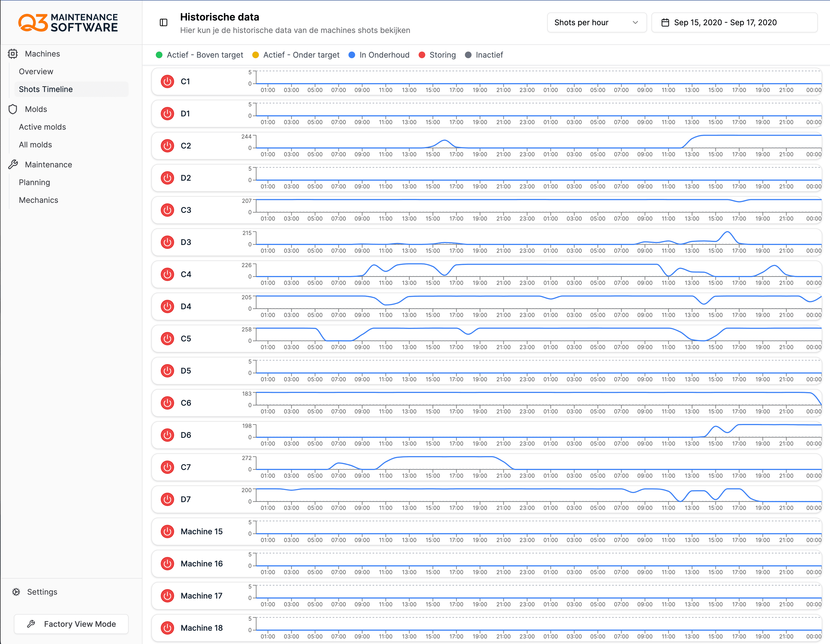Toggle the Storing legend item
830x644 pixels.
pyautogui.click(x=437, y=55)
